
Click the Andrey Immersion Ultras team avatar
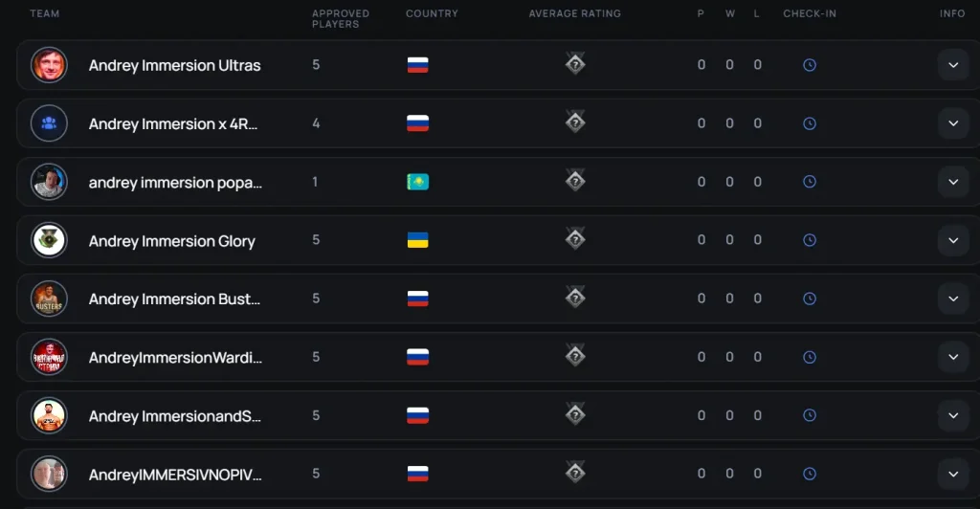coord(49,65)
